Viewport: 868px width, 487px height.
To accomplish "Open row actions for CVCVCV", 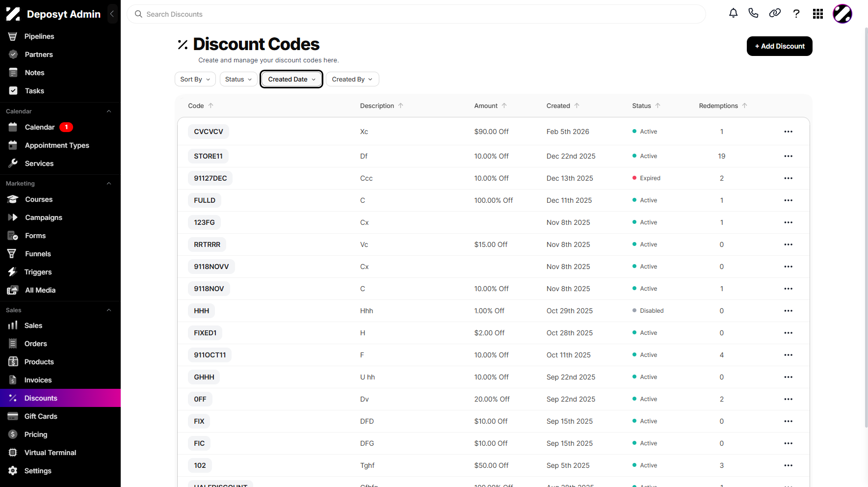I will tap(789, 132).
